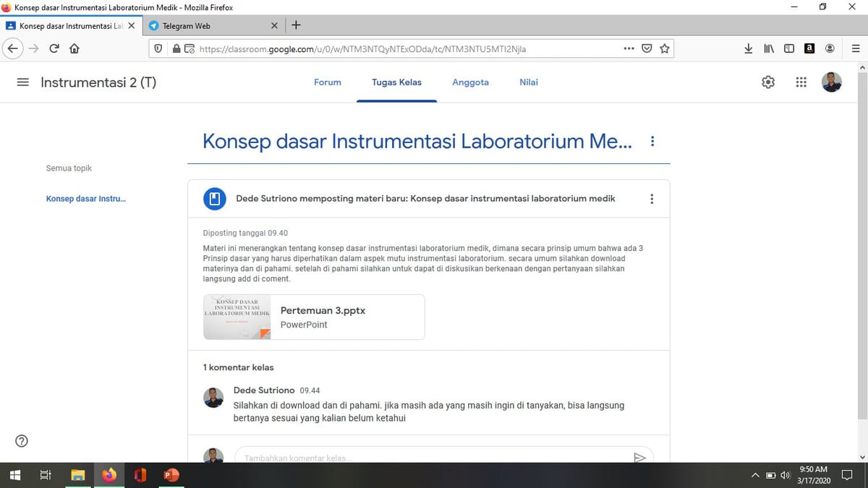
Task: Click the send comment arrow icon
Action: tap(639, 457)
